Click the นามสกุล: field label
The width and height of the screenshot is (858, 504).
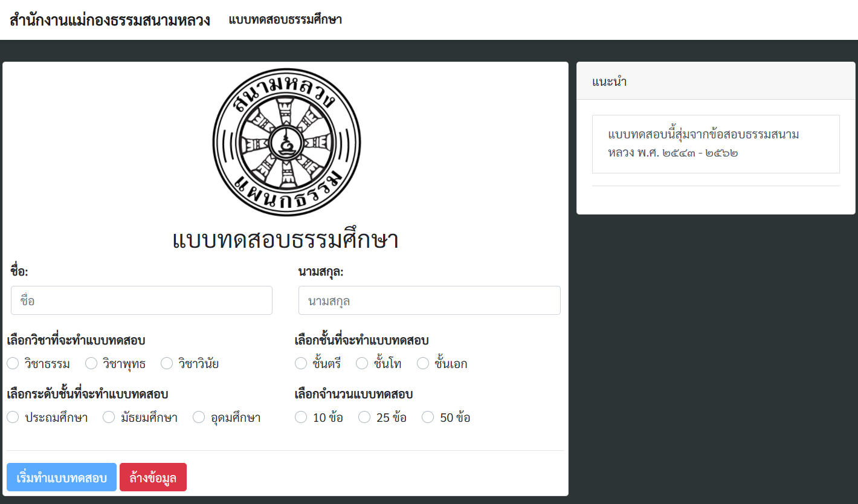click(x=321, y=271)
